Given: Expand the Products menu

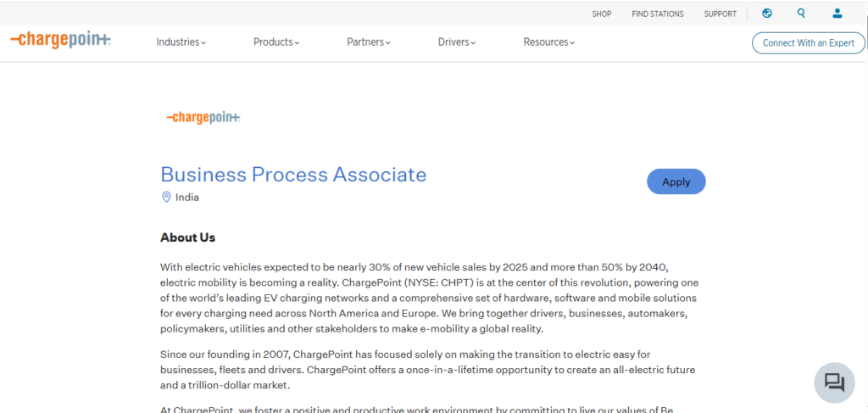Looking at the screenshot, I should tap(276, 42).
